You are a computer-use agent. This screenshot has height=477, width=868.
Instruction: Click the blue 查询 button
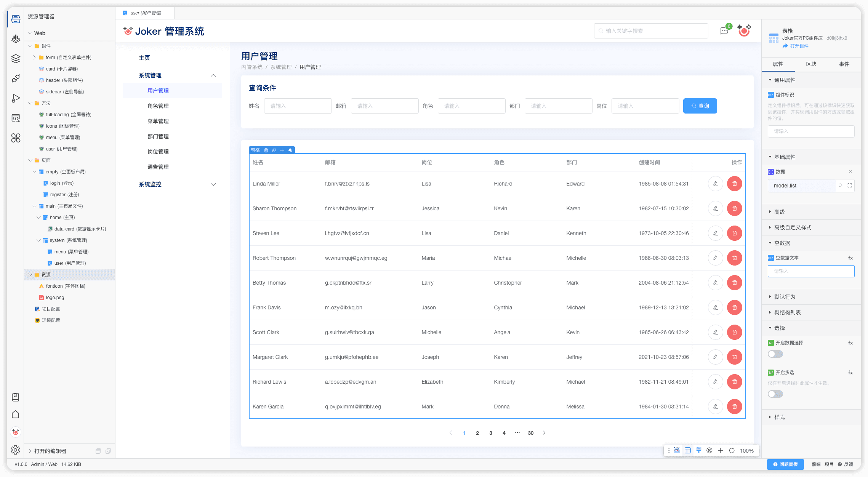pyautogui.click(x=700, y=106)
